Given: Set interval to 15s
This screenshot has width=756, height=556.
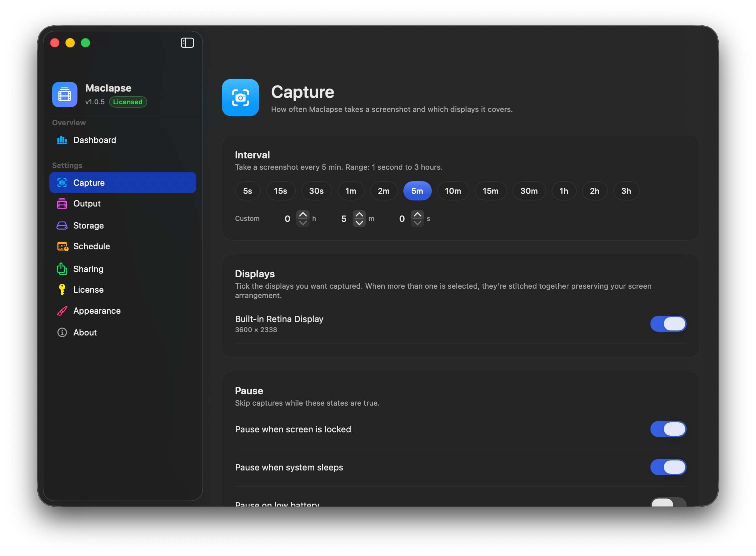Looking at the screenshot, I should click(x=280, y=191).
